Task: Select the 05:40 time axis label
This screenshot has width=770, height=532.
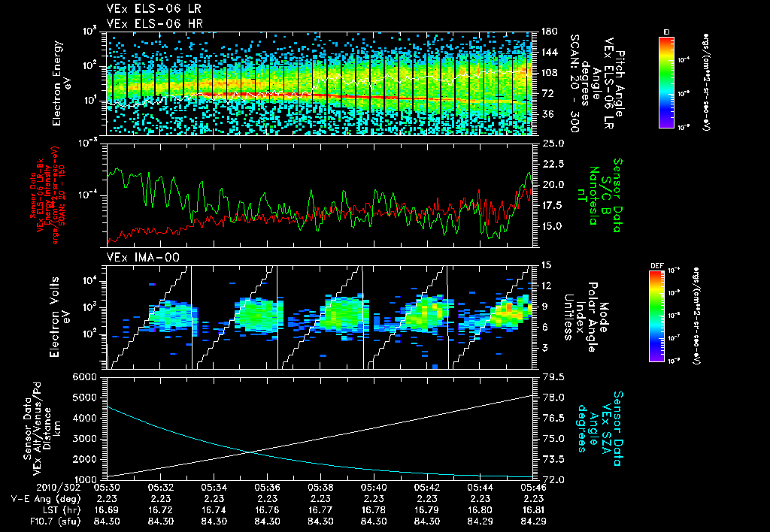Action: [x=374, y=487]
